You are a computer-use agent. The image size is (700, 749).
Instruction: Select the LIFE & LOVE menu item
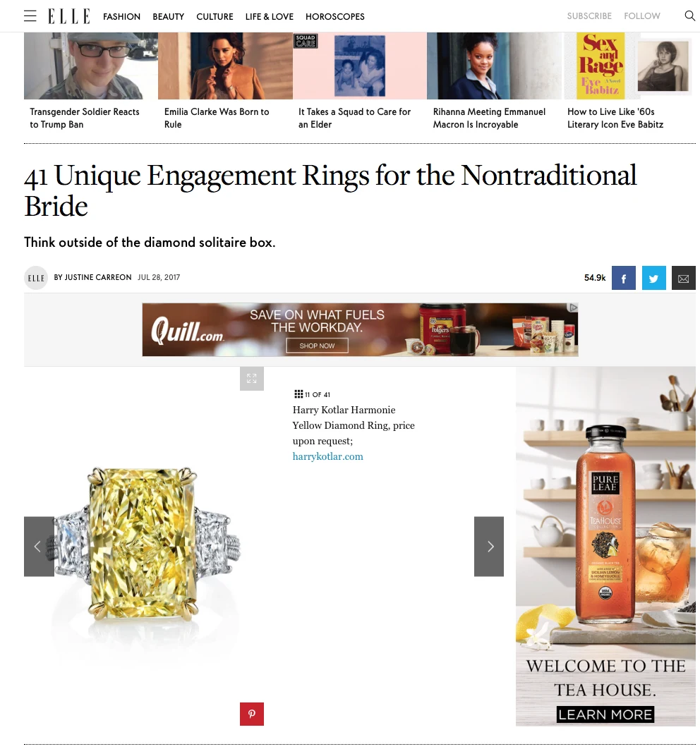tap(269, 16)
